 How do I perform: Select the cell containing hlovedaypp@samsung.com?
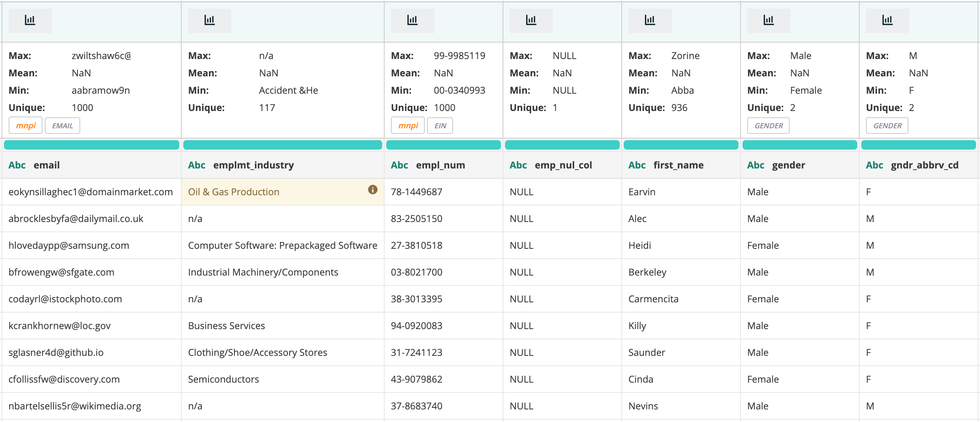(x=69, y=246)
